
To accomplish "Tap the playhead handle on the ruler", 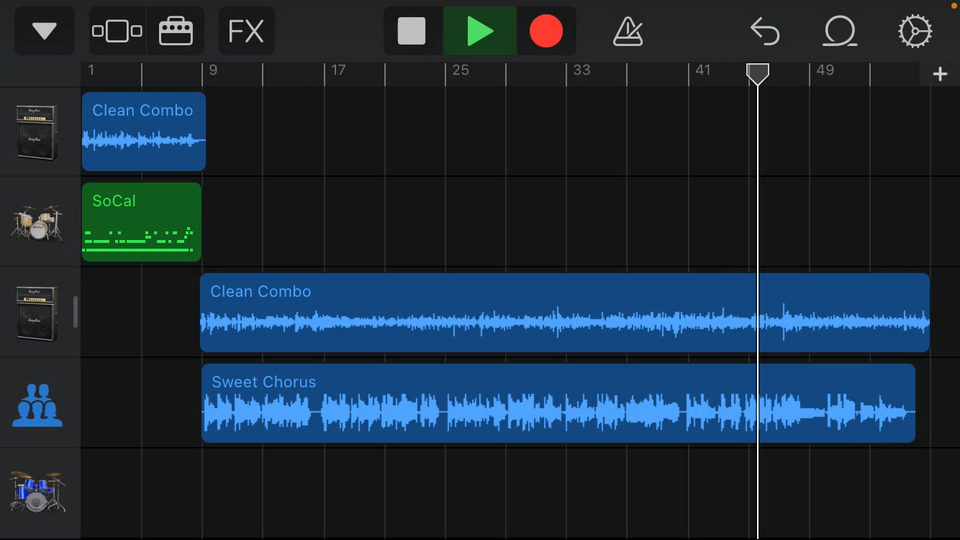I will 757,74.
